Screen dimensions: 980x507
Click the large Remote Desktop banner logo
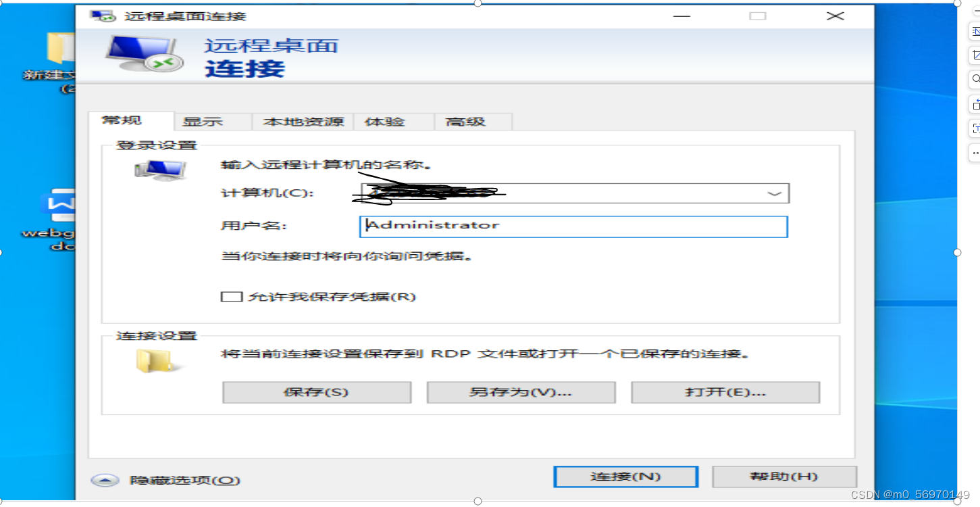click(x=144, y=56)
